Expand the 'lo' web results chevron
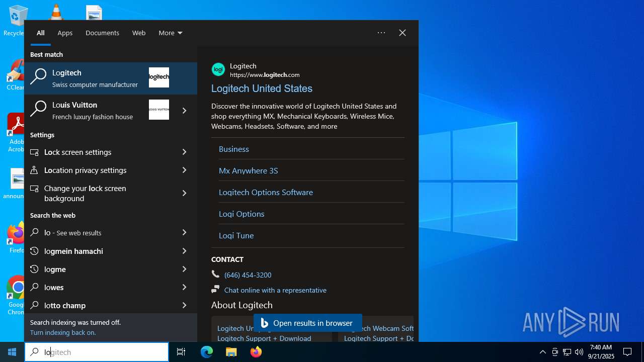Viewport: 644px width, 362px height. click(x=184, y=232)
